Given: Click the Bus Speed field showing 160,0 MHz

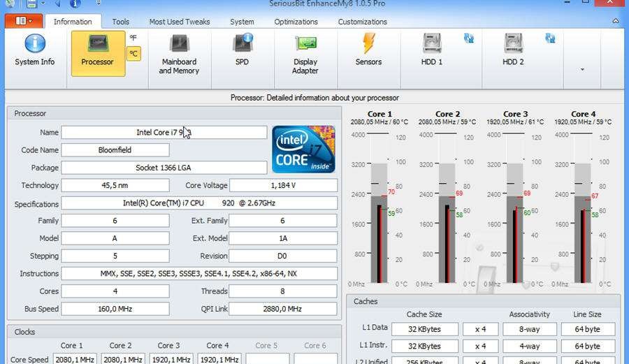Looking at the screenshot, I should [x=115, y=309].
